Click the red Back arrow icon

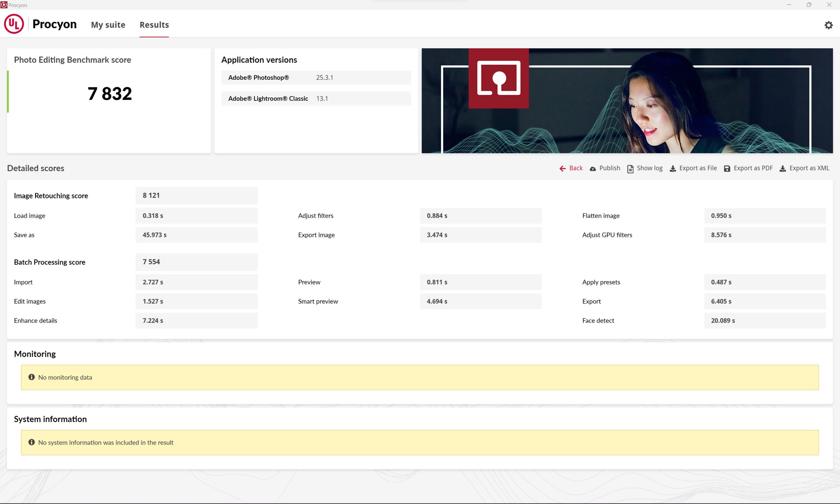(x=562, y=169)
